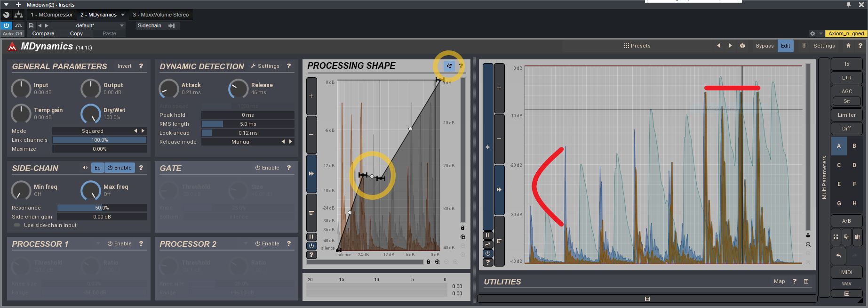The width and height of the screenshot is (868, 308).
Task: Open the MIDI settings button
Action: pos(847,272)
